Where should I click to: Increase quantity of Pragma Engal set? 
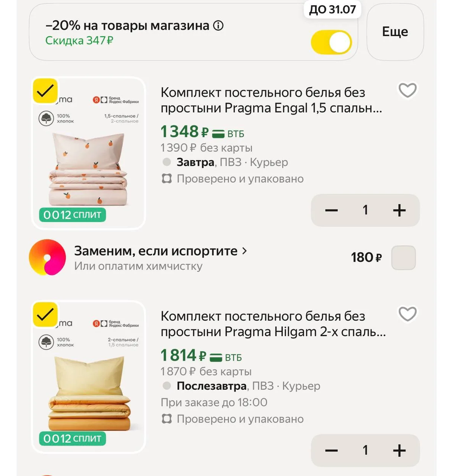pyautogui.click(x=399, y=210)
